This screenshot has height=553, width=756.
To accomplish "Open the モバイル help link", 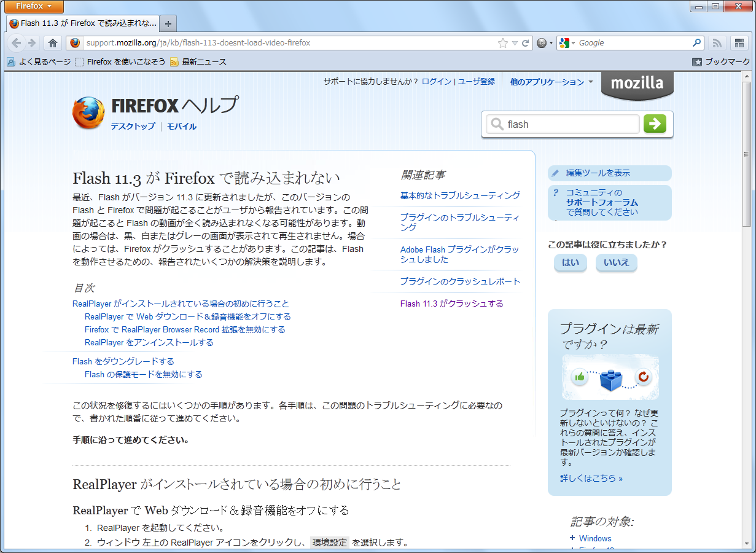I will [182, 127].
